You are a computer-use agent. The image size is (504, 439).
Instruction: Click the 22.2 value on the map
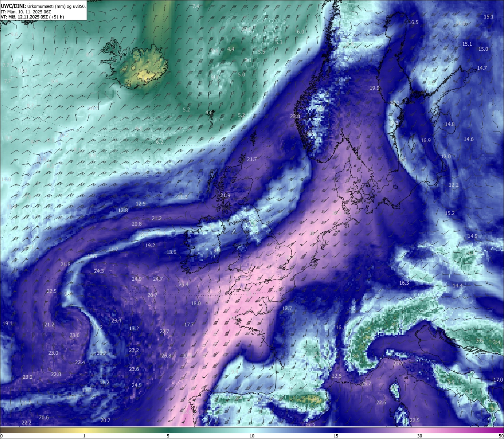26,423
